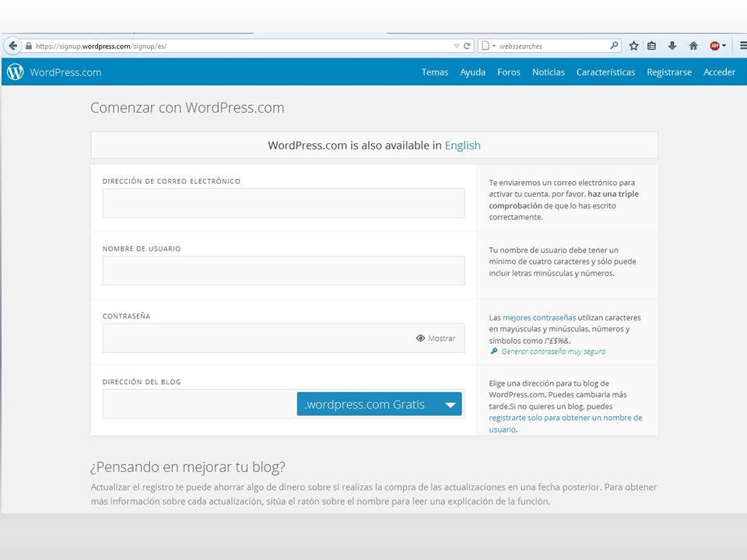This screenshot has width=747, height=560.
Task: Open the Características menu item
Action: click(x=605, y=72)
